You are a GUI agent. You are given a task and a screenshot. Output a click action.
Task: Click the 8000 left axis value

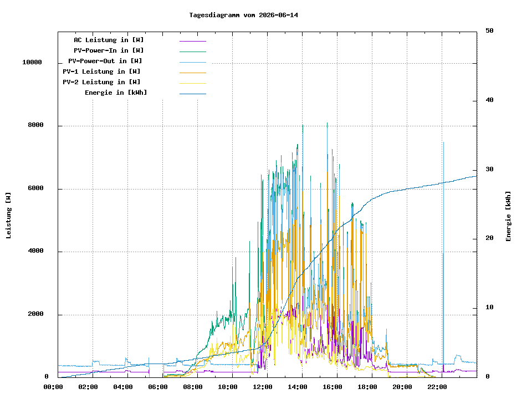(35, 125)
